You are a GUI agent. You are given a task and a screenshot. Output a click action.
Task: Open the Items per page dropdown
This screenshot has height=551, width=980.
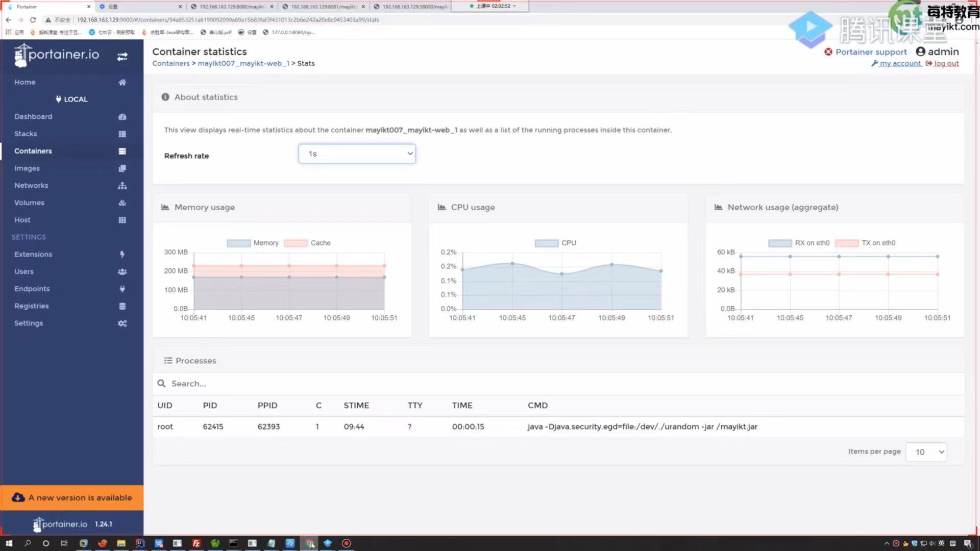(926, 452)
